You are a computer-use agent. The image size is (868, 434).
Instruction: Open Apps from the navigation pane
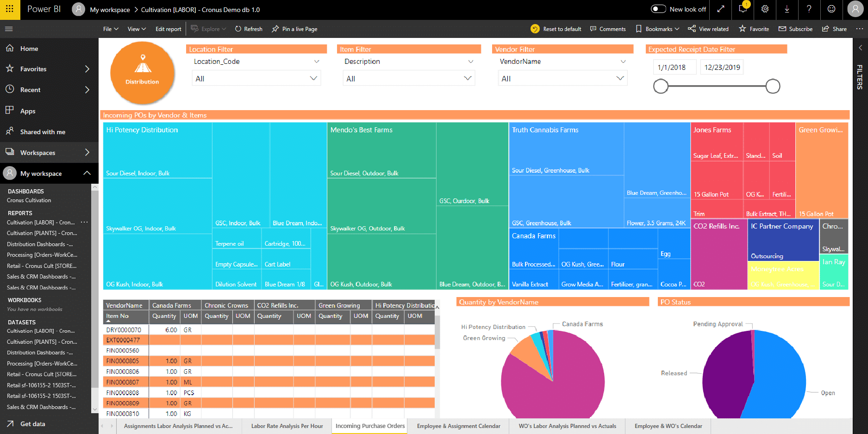(x=27, y=111)
